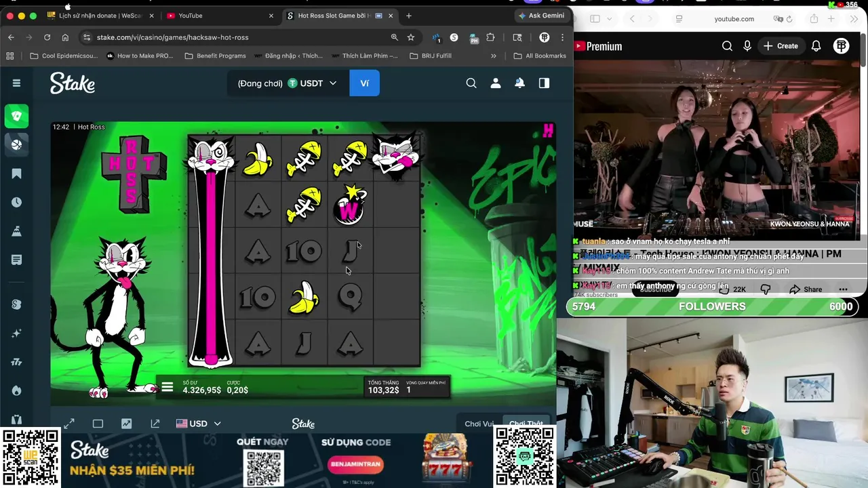The image size is (868, 488).
Task: Open Chrome extensions puzzle icon
Action: [491, 37]
